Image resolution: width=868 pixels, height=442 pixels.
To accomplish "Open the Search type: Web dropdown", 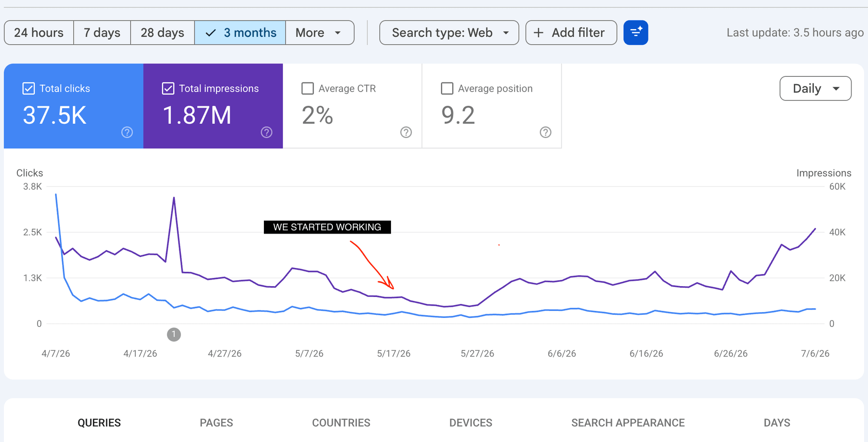I will (x=449, y=33).
